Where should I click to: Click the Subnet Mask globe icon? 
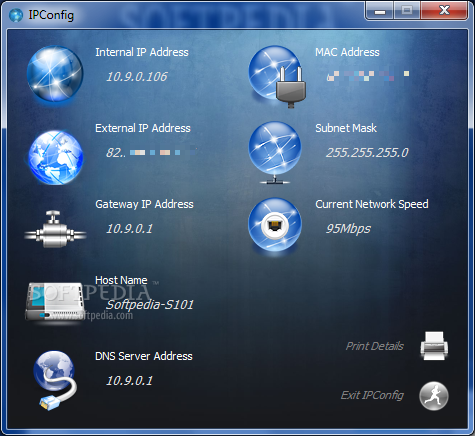coord(275,153)
